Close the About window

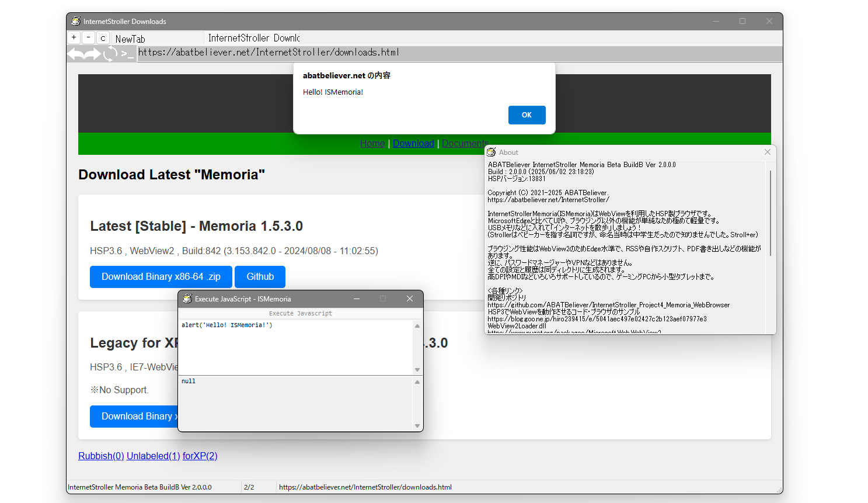[768, 152]
